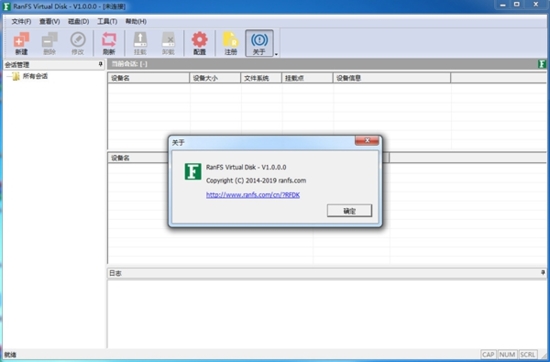550x362 pixels.
Task: Click the 删除 (Delete) toolbar icon
Action: (x=49, y=43)
